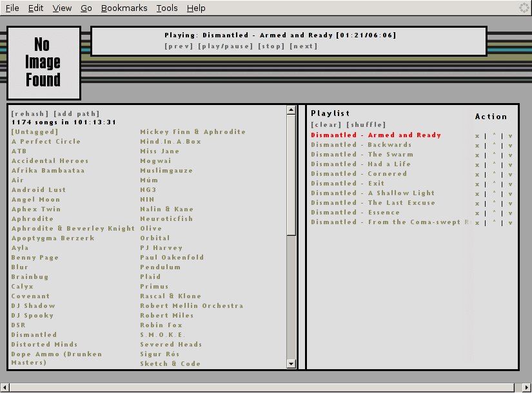Select the [Untagged] artist entry
Viewport: 532px width, 393px height.
35,131
